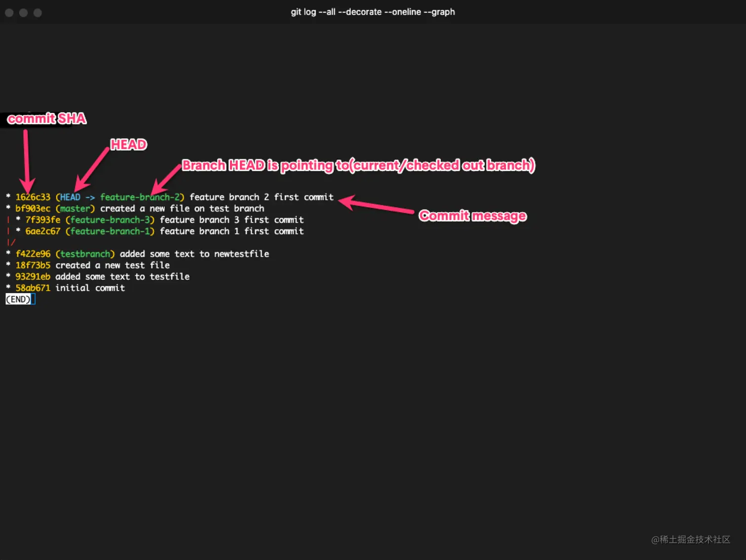Click the (testbranch) branch label
The height and width of the screenshot is (560, 746).
coord(85,254)
